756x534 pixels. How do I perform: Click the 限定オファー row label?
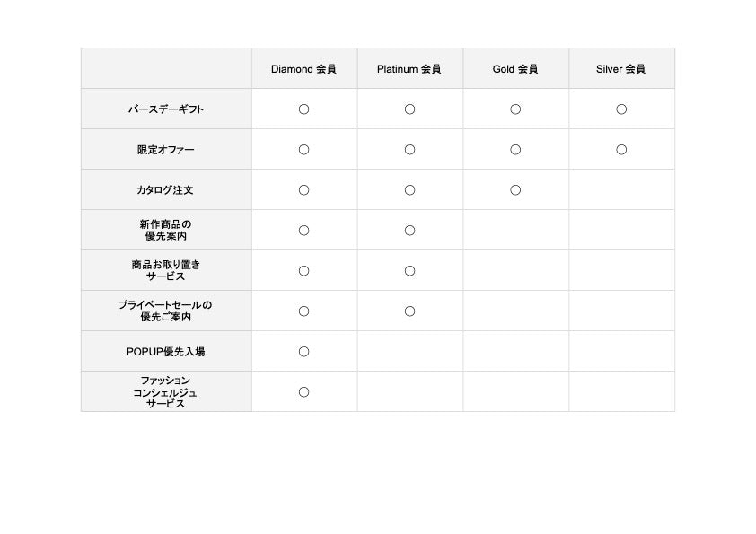tap(166, 149)
